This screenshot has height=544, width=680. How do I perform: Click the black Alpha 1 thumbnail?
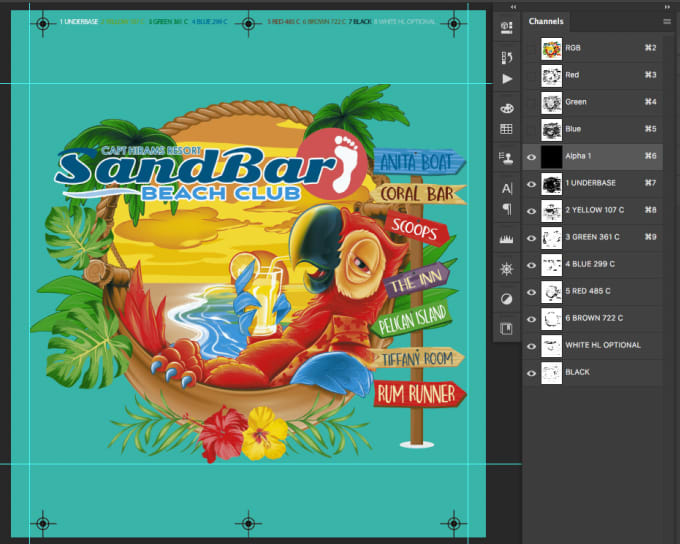[x=551, y=157]
